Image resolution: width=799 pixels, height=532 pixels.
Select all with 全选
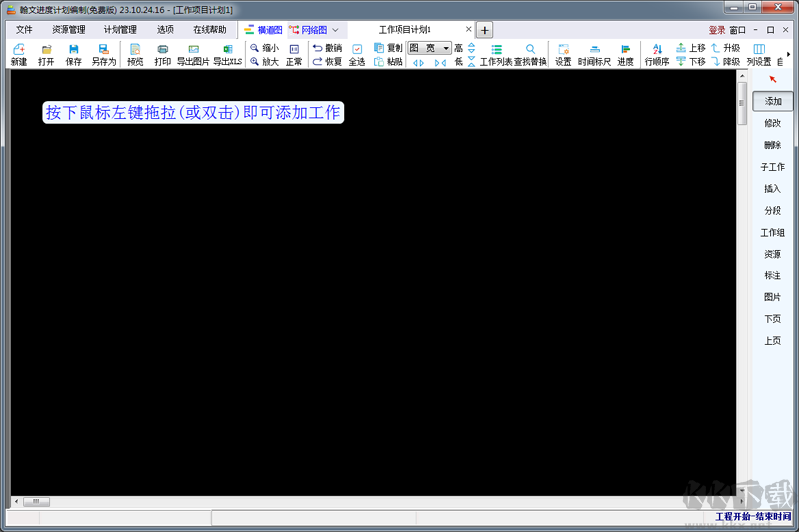coord(357,55)
